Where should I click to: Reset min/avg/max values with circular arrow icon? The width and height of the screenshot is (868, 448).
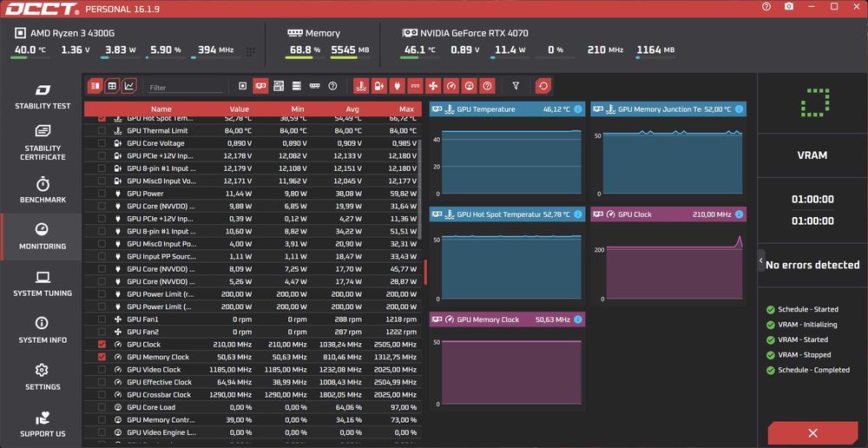[543, 86]
